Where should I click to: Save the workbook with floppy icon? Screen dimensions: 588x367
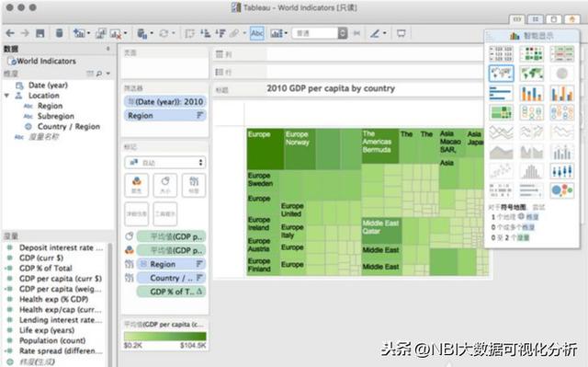click(x=40, y=33)
